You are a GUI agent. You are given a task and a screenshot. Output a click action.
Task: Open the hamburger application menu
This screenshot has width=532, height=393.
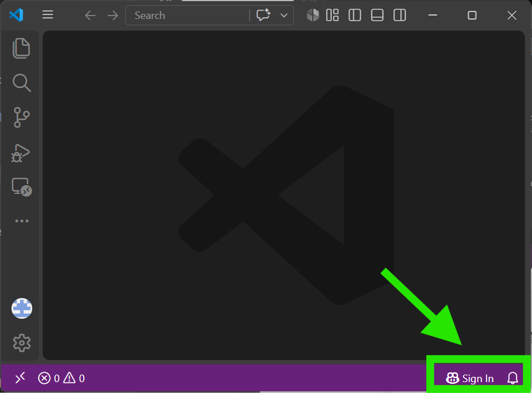click(48, 15)
